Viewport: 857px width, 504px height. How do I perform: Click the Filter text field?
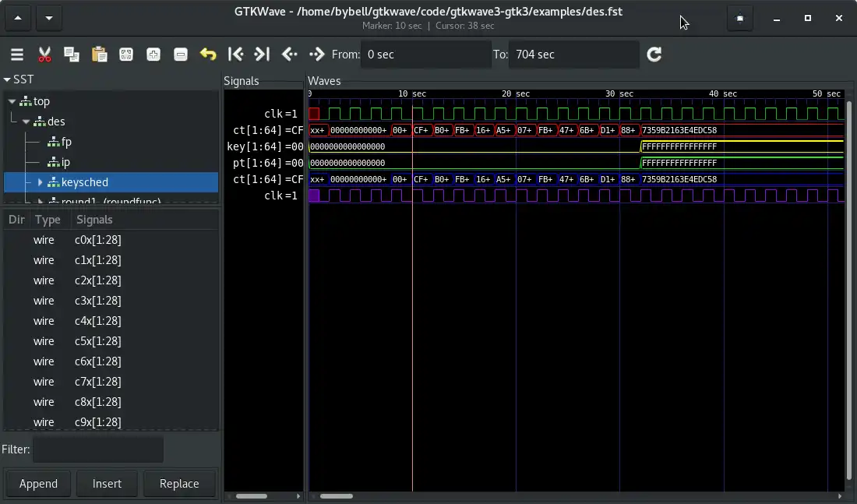[x=98, y=449]
